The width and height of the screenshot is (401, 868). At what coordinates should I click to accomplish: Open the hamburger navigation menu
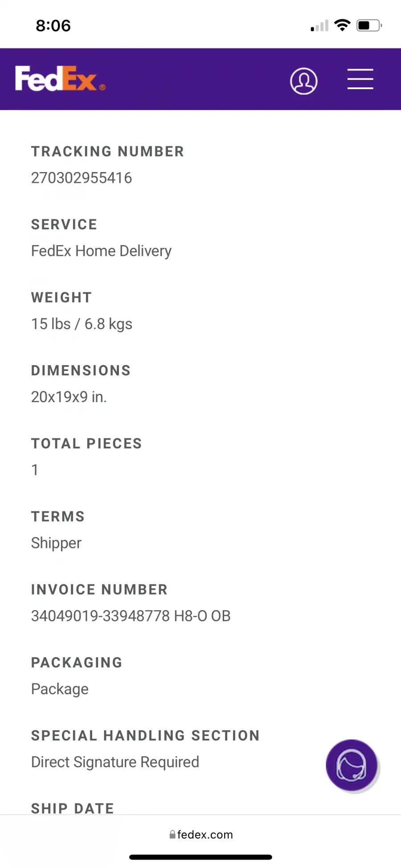click(x=360, y=79)
